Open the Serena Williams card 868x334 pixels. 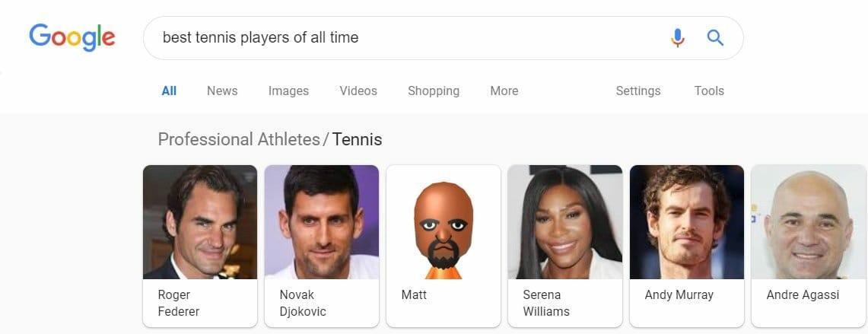click(565, 246)
